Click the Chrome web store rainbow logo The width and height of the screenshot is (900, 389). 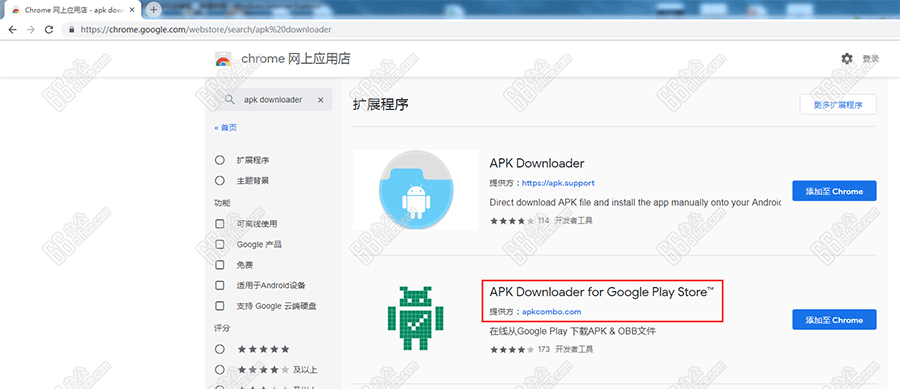pos(223,59)
